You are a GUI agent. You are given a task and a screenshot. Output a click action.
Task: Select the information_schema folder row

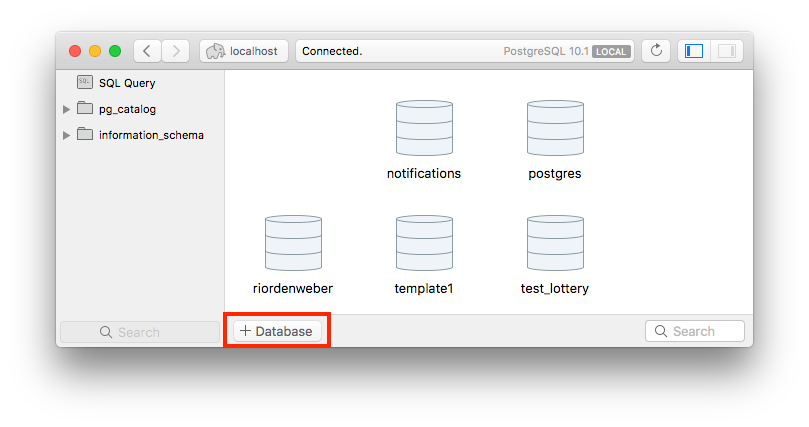click(x=140, y=135)
